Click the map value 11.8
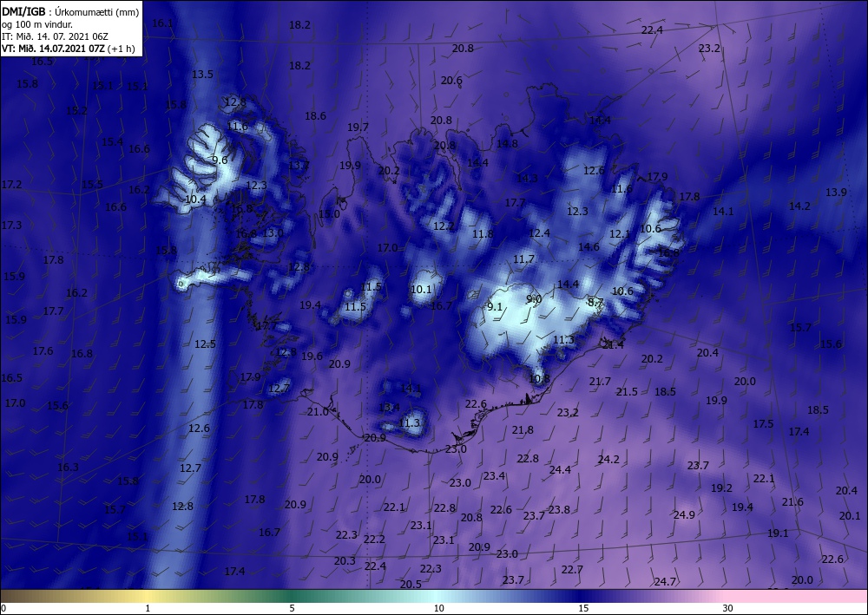Screen dimensions: 868x615 [483, 234]
